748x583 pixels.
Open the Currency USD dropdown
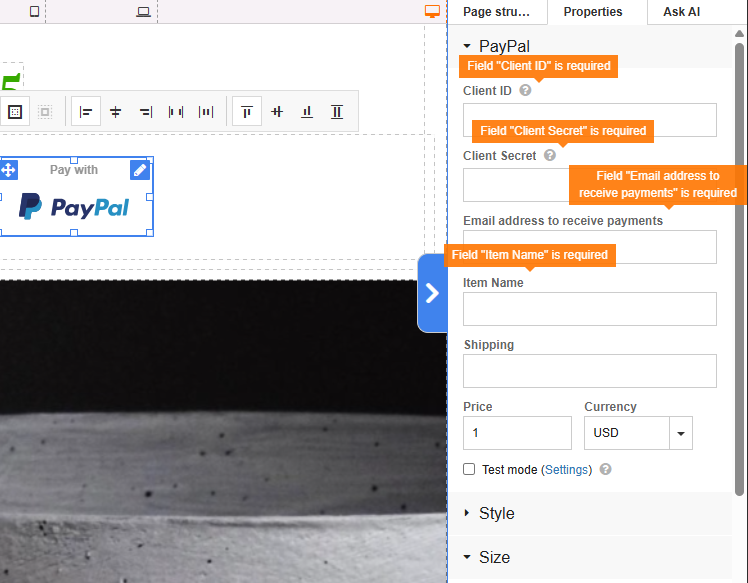[x=681, y=433]
